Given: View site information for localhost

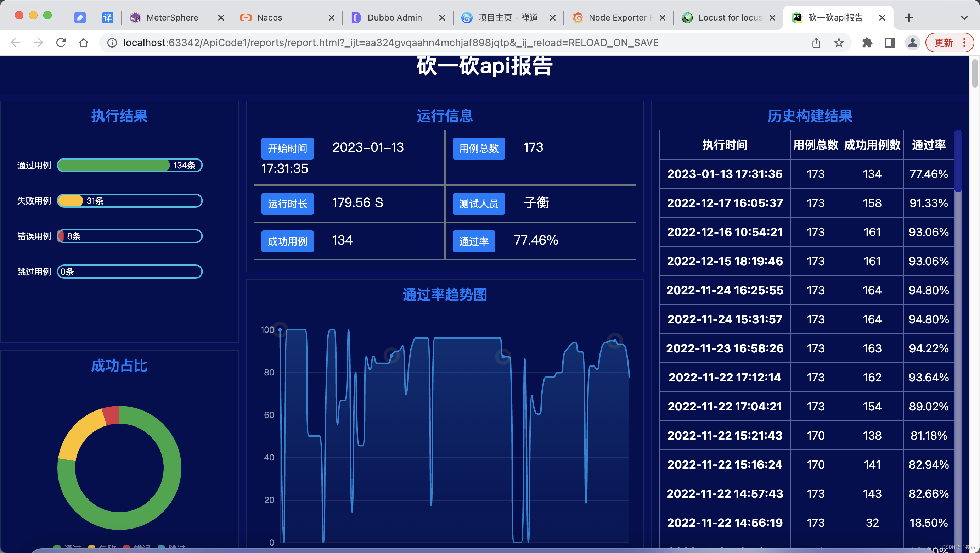Looking at the screenshot, I should tap(112, 43).
